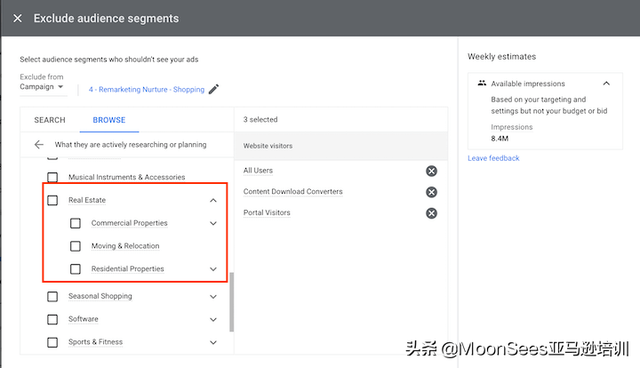Click the Commercial Properties label

pos(129,223)
